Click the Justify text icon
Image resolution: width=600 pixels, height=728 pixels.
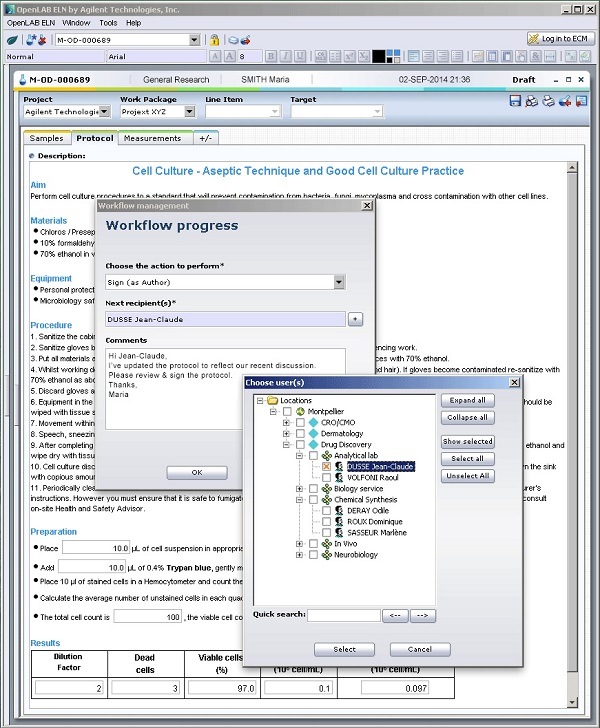click(x=458, y=57)
